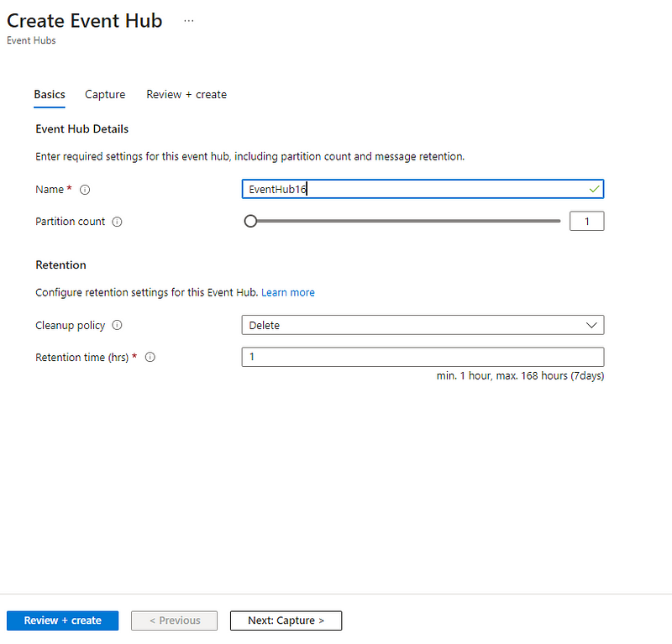This screenshot has width=672, height=644.
Task: Click the min 1 hour, max 168 hours hint
Action: [520, 376]
